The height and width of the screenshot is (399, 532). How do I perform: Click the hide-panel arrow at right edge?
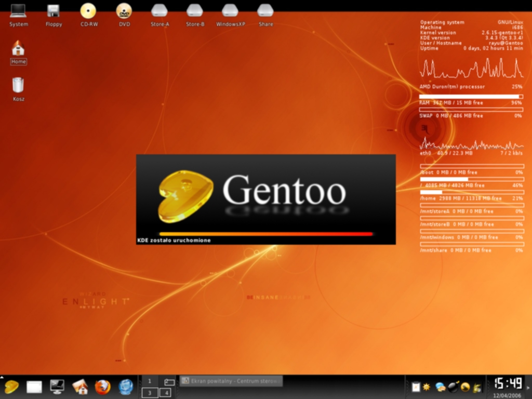[528, 387]
